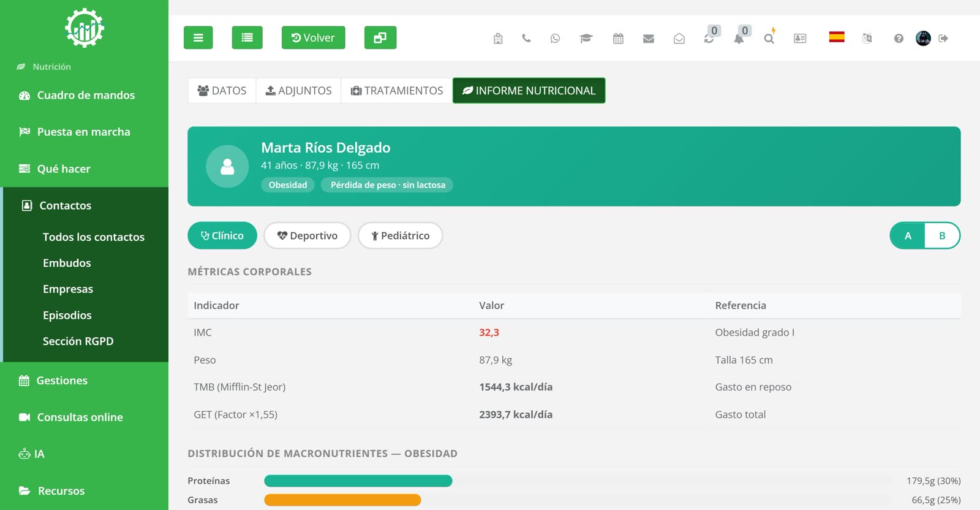
Task: Click the open envelope icon
Action: point(679,39)
